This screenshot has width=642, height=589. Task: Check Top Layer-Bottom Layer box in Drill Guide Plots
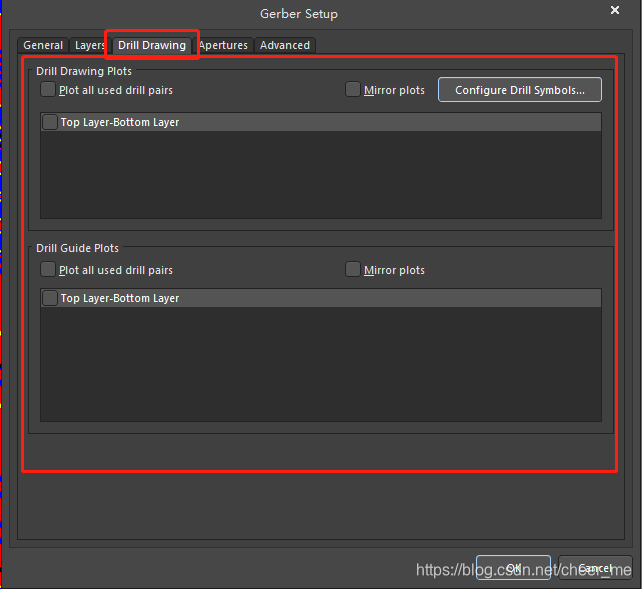pyautogui.click(x=50, y=298)
